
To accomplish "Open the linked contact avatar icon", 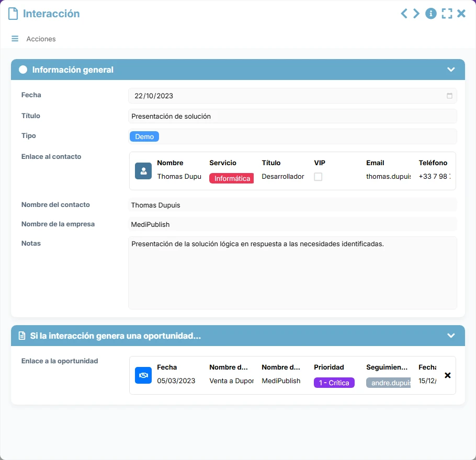I will 143,171.
